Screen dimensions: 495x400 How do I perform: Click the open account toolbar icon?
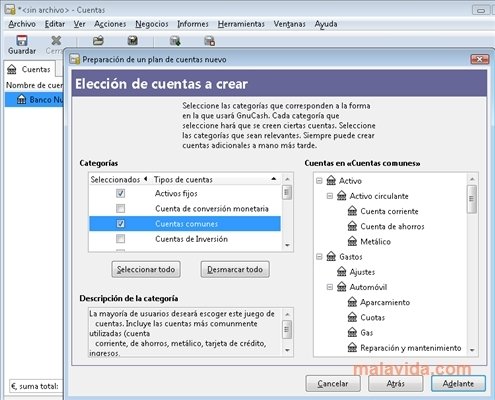coord(98,41)
